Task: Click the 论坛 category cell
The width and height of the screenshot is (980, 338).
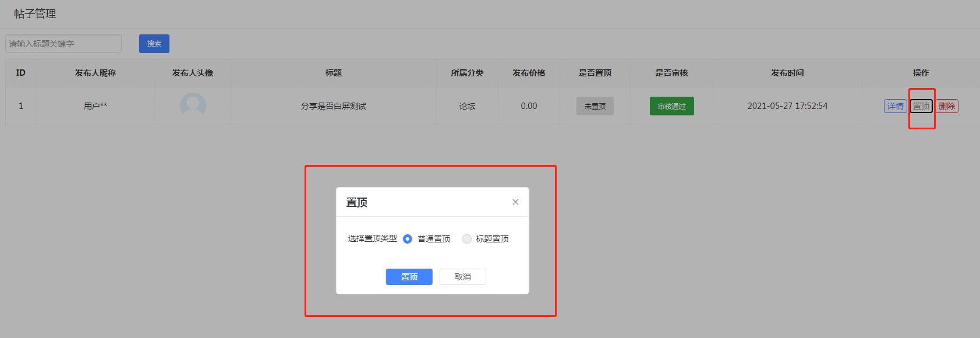Action: click(x=467, y=106)
